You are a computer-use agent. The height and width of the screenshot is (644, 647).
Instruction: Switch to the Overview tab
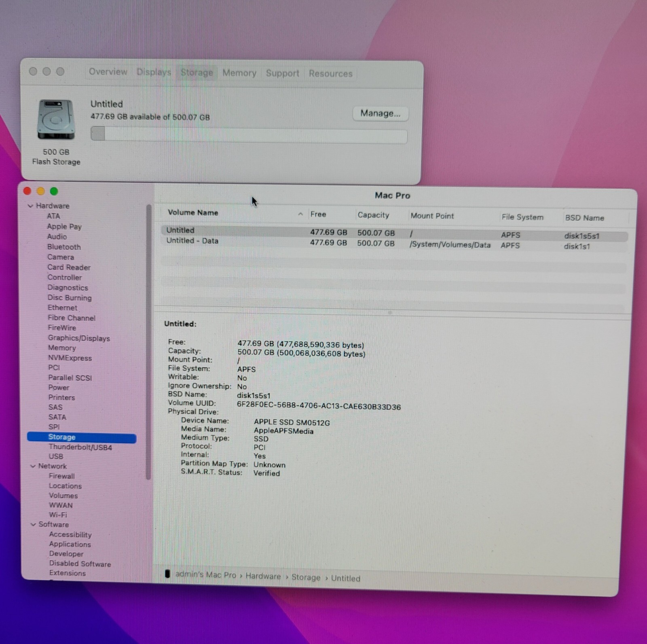[108, 72]
